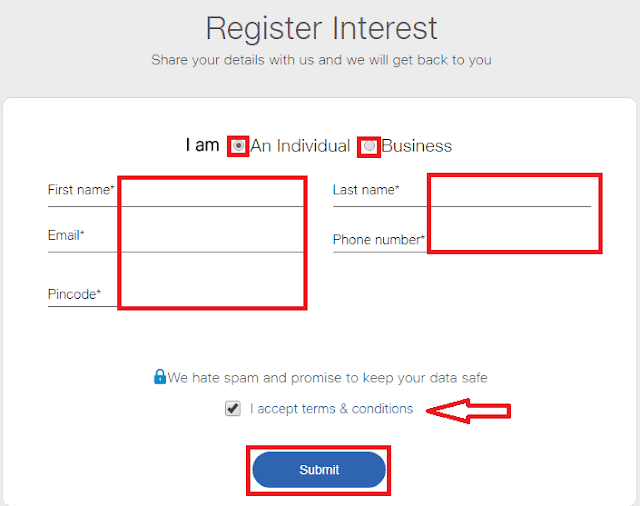
Task: Click the "Business" option label
Action: coord(417,146)
